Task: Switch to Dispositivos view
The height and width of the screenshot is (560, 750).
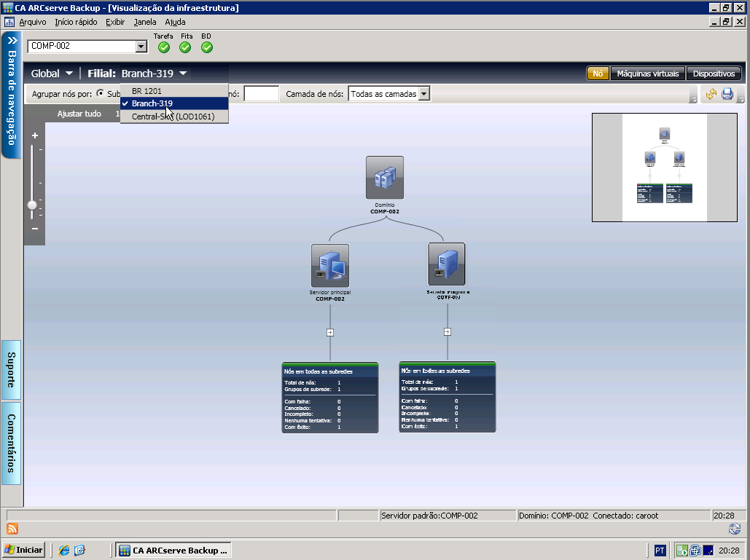Action: [x=714, y=74]
